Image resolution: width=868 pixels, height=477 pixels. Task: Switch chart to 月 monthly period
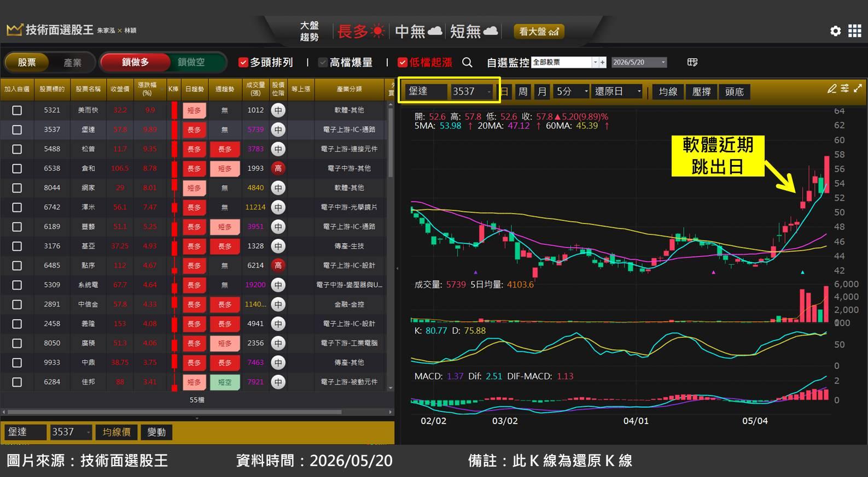pyautogui.click(x=541, y=91)
